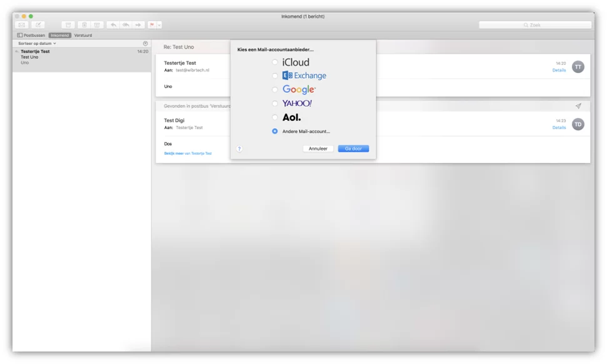This screenshot has height=364, width=607.
Task: Mark message as junk via toolbar icon
Action: pos(97,25)
